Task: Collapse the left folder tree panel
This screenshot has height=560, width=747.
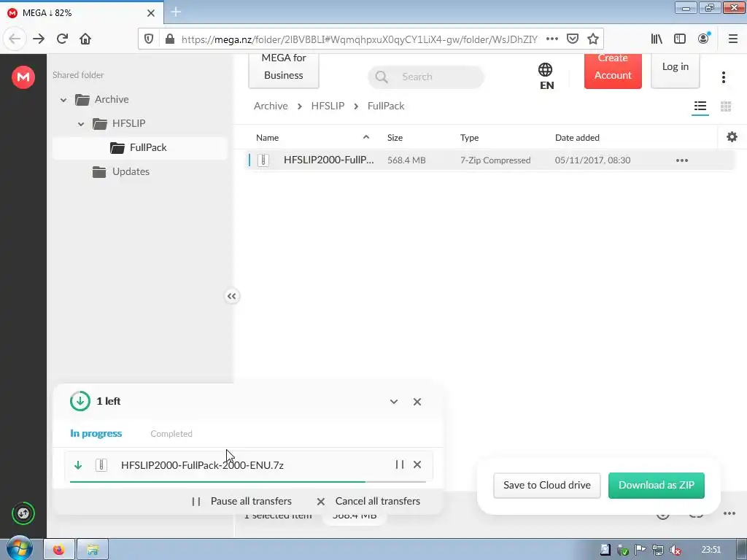Action: (x=231, y=296)
